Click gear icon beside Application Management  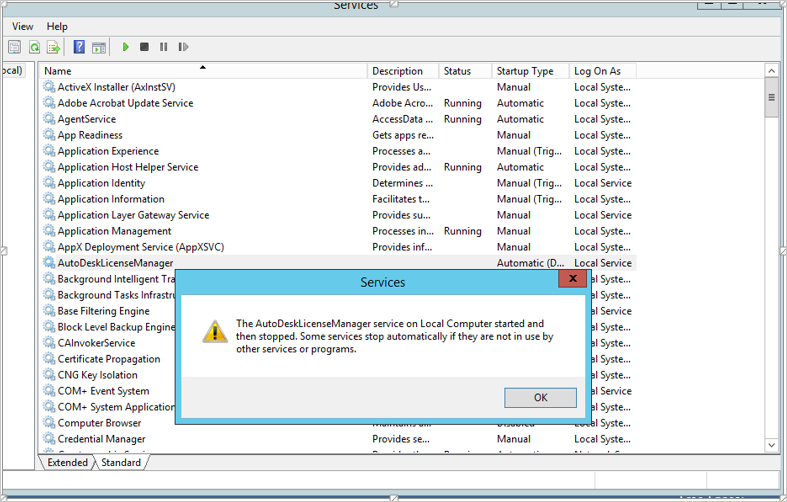click(x=49, y=231)
